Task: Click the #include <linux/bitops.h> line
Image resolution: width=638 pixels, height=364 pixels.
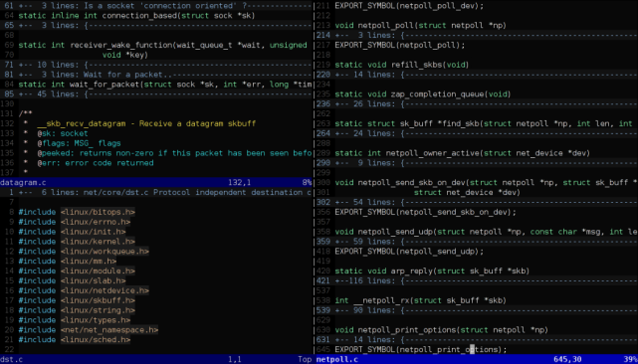Action: 77,212
